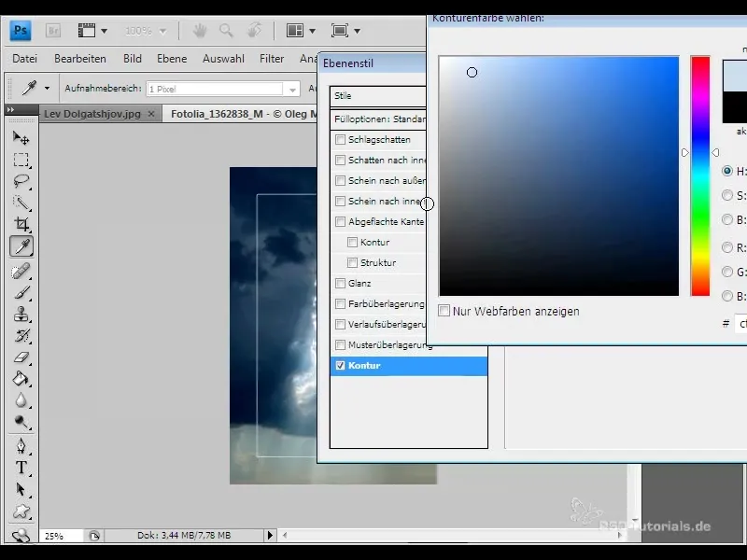Enable Schein nach innen checkbox
747x560 pixels.
point(340,201)
